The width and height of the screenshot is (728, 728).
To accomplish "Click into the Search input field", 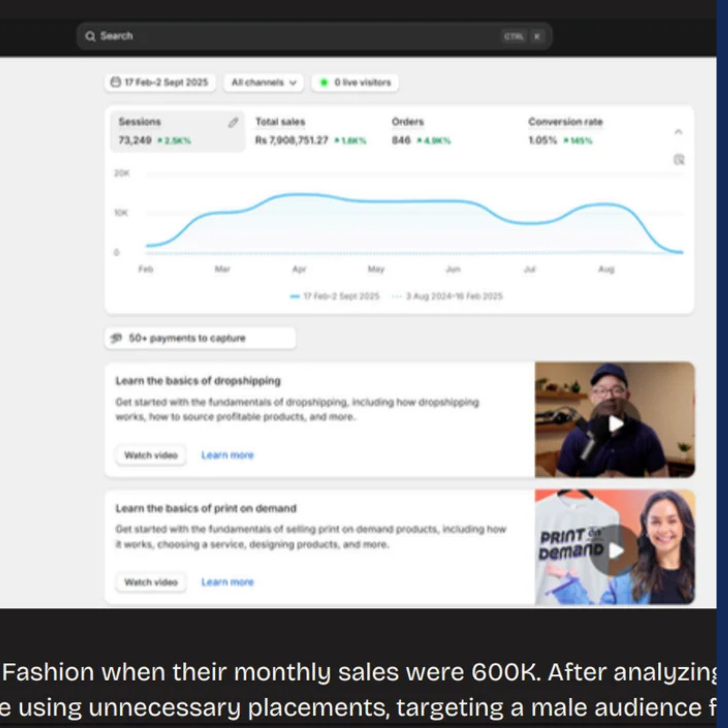I will point(314,36).
